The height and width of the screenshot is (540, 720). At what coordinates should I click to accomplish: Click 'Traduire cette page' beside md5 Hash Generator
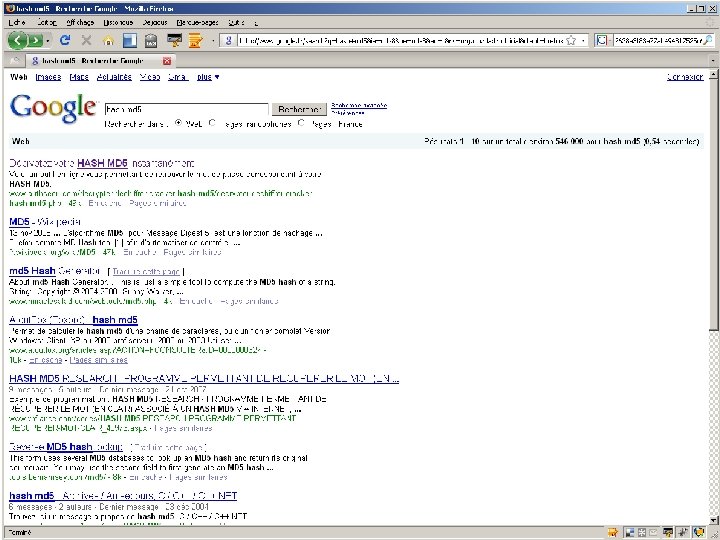pos(146,271)
